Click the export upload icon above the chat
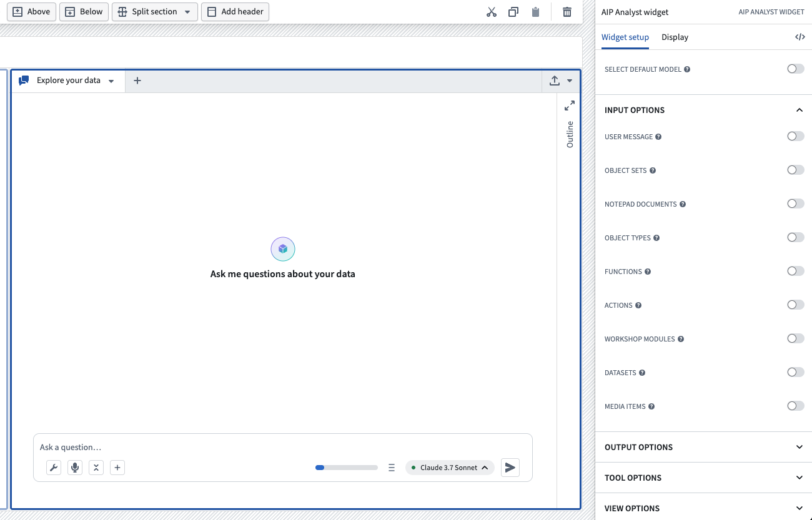 click(555, 81)
